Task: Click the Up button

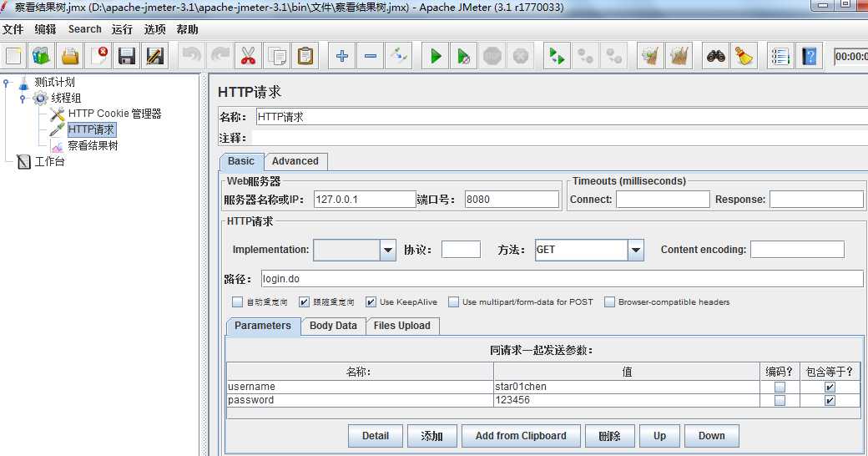Action: click(x=659, y=436)
